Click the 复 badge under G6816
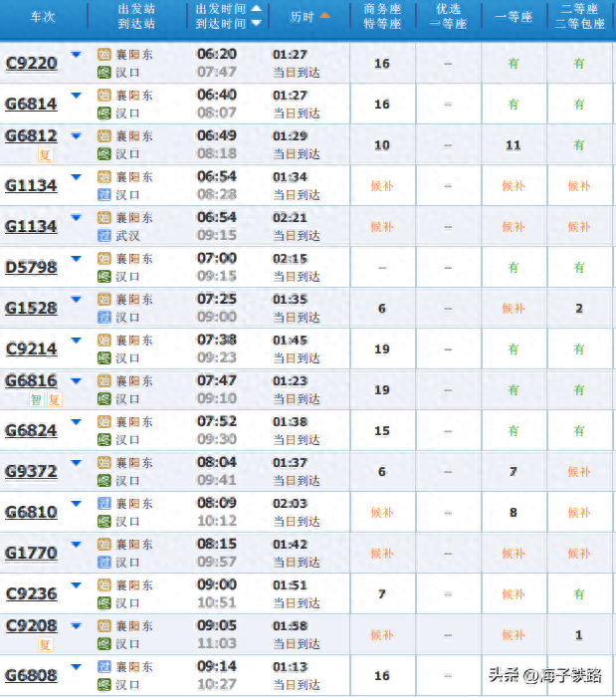Viewport: 616px width, 697px height. pos(54,400)
